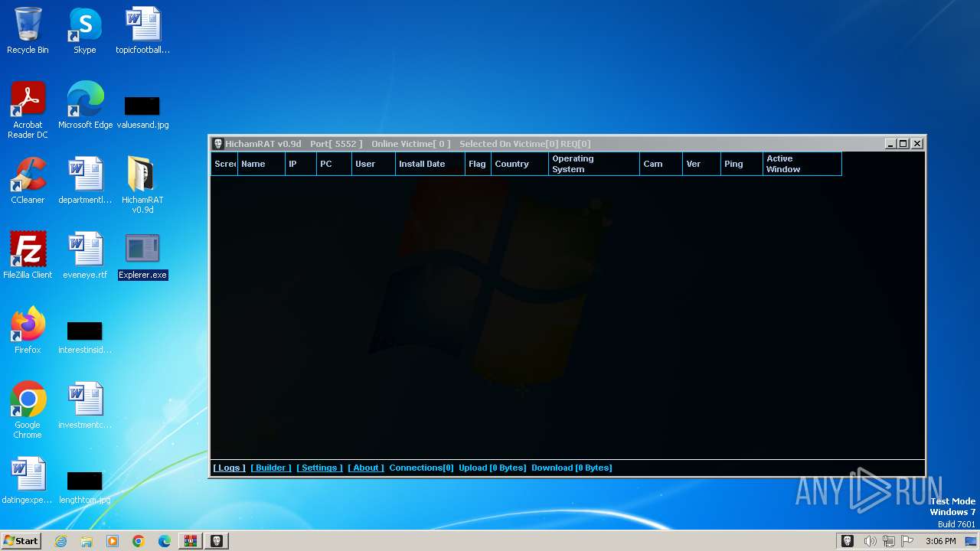
Task: Sort by Active Window column header
Action: coord(802,164)
